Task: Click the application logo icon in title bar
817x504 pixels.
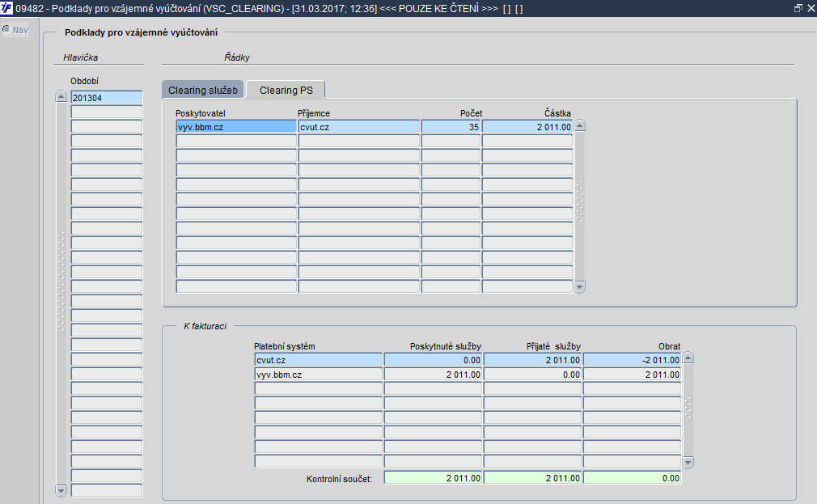Action: click(6, 8)
